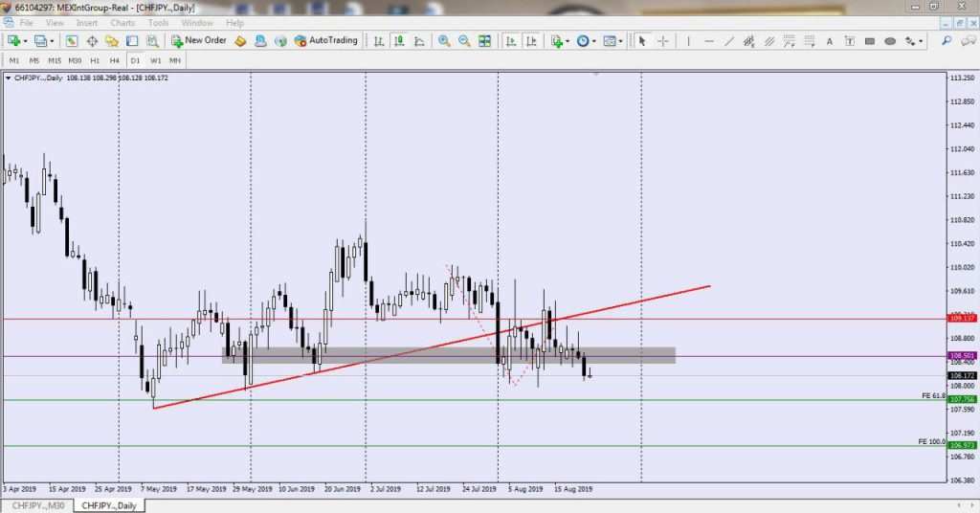Viewport: 980px width, 513px height.
Task: Switch to W1 weekly timeframe
Action: click(x=155, y=60)
